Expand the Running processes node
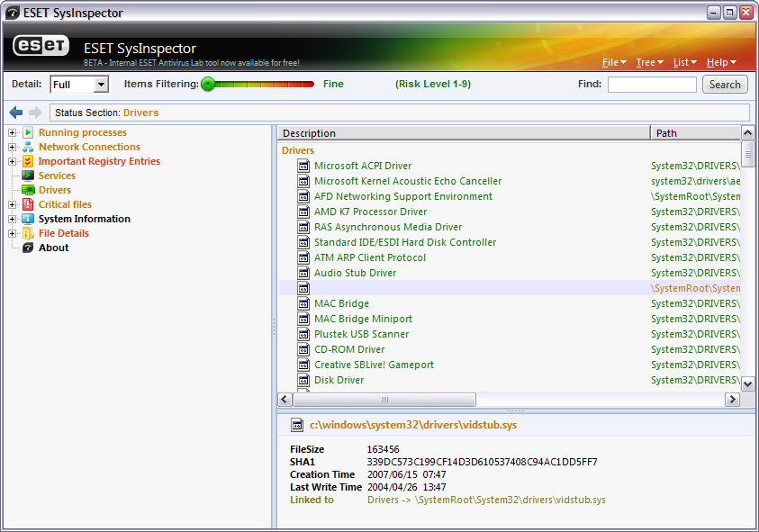This screenshot has height=532, width=759. pyautogui.click(x=12, y=132)
